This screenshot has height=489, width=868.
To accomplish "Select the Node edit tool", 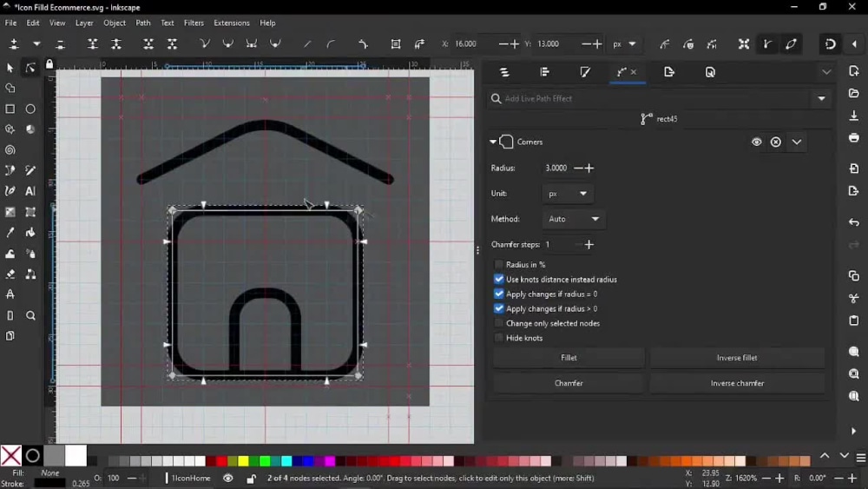I will point(30,68).
